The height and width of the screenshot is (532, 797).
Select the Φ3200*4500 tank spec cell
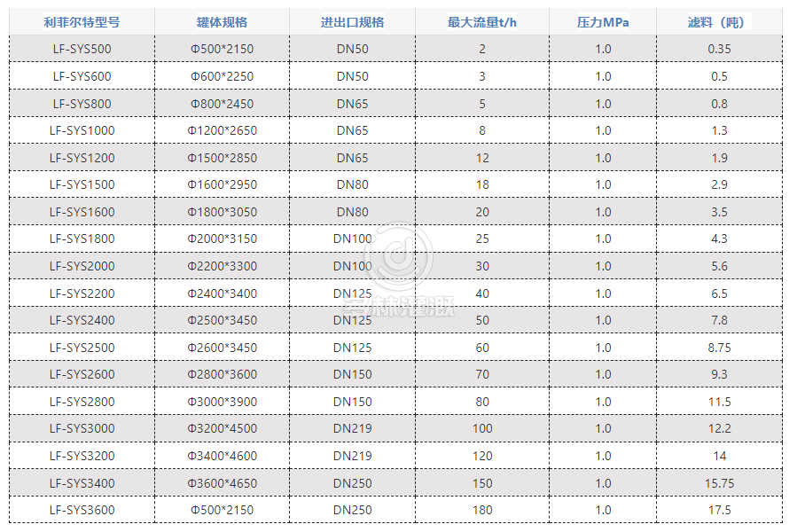click(222, 428)
